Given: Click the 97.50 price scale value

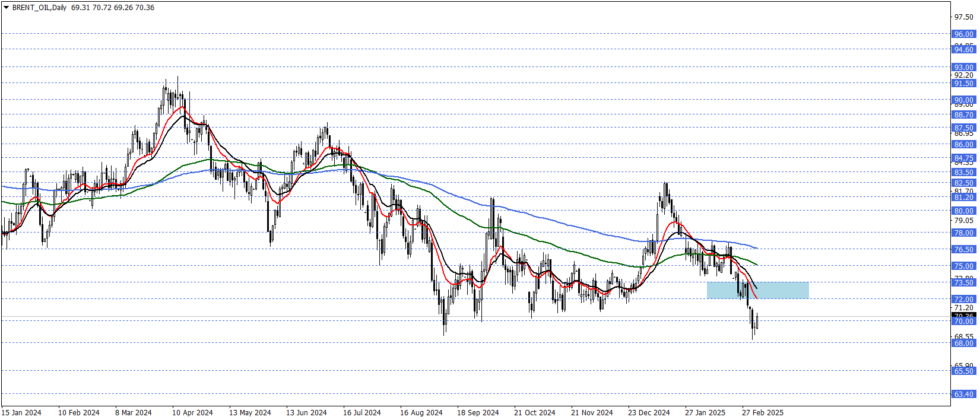Looking at the screenshot, I should 963,17.
